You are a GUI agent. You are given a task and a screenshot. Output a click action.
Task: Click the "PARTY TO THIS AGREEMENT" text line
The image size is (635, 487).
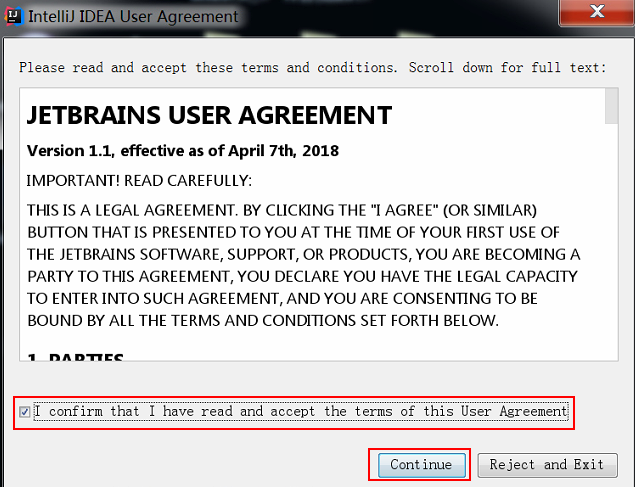[x=302, y=276]
